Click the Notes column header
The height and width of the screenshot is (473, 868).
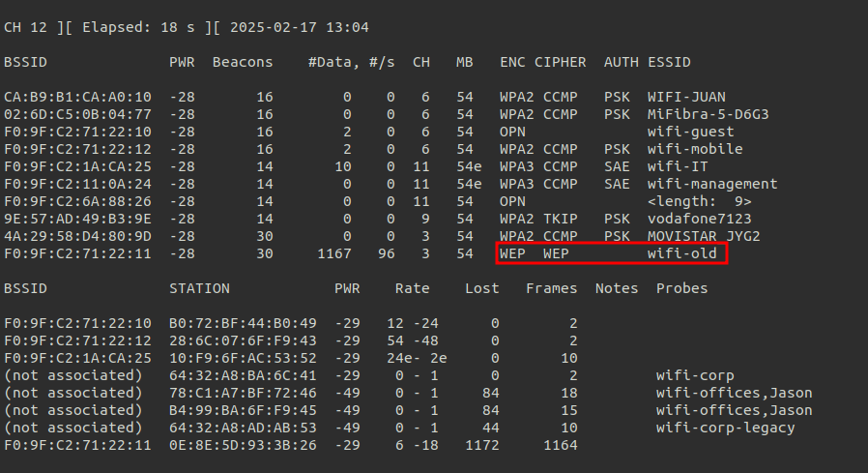[x=617, y=288]
